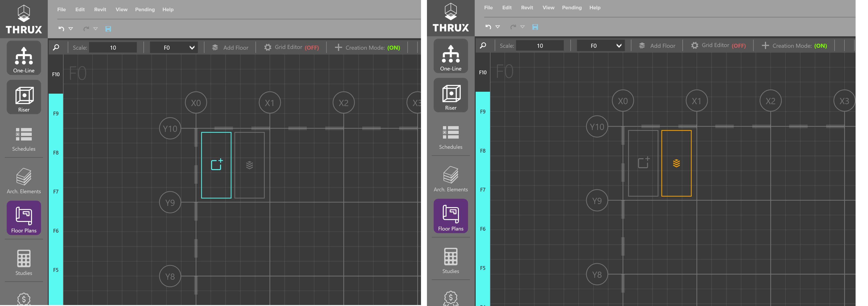Open Edit menu in left window
Screen dimensions: 868x306
(80, 10)
